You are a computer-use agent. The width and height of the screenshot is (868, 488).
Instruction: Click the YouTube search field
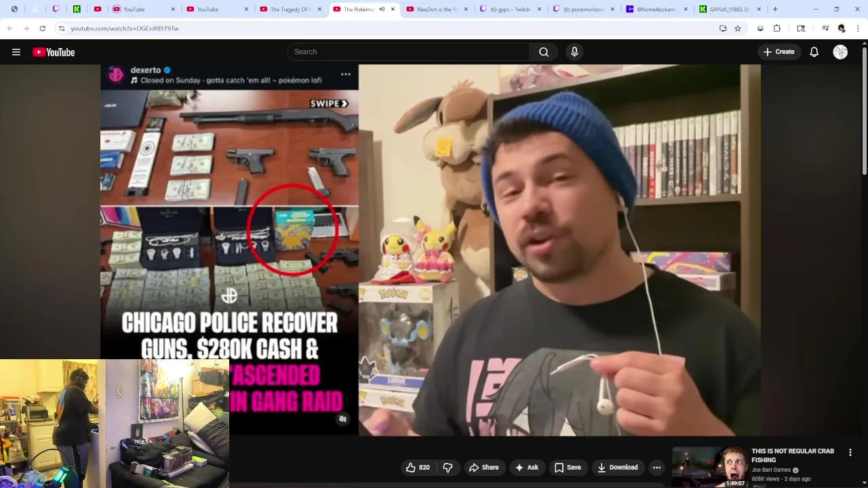[408, 52]
